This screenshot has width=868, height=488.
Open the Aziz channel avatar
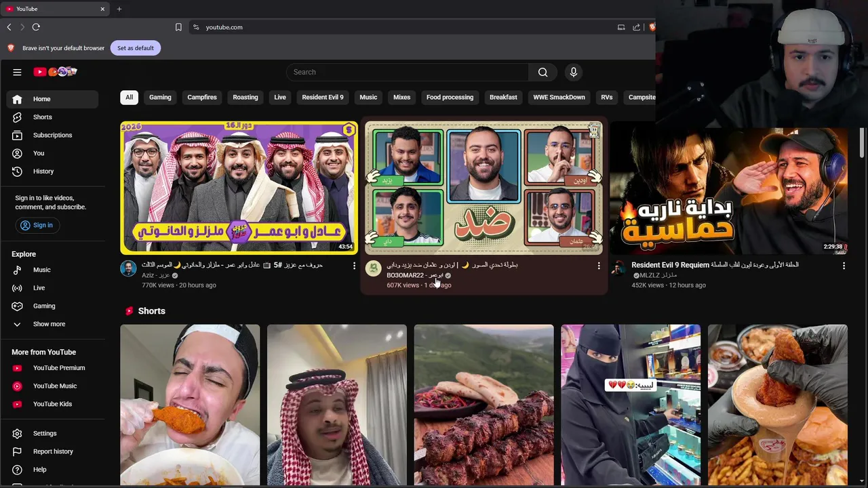tap(128, 268)
